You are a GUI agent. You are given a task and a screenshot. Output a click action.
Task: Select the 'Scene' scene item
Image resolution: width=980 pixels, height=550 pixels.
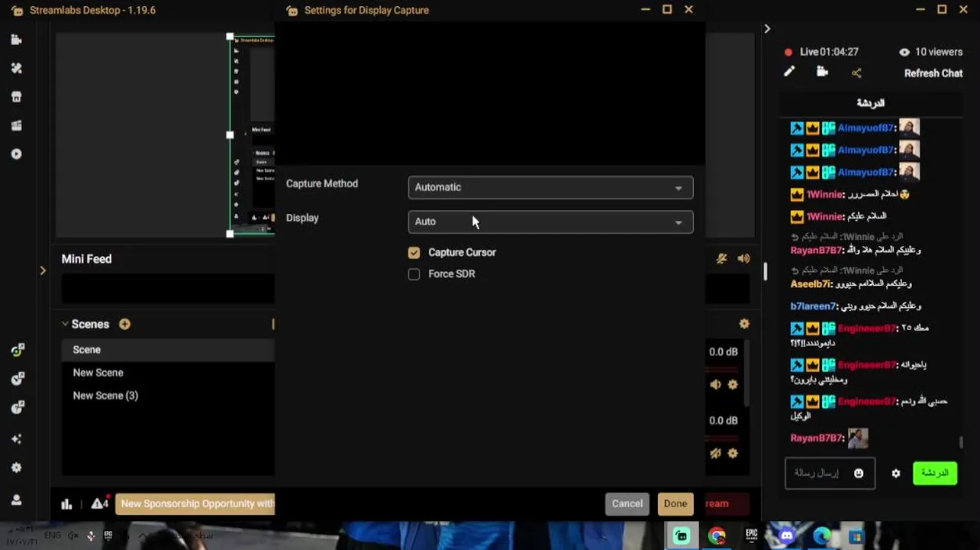[168, 350]
